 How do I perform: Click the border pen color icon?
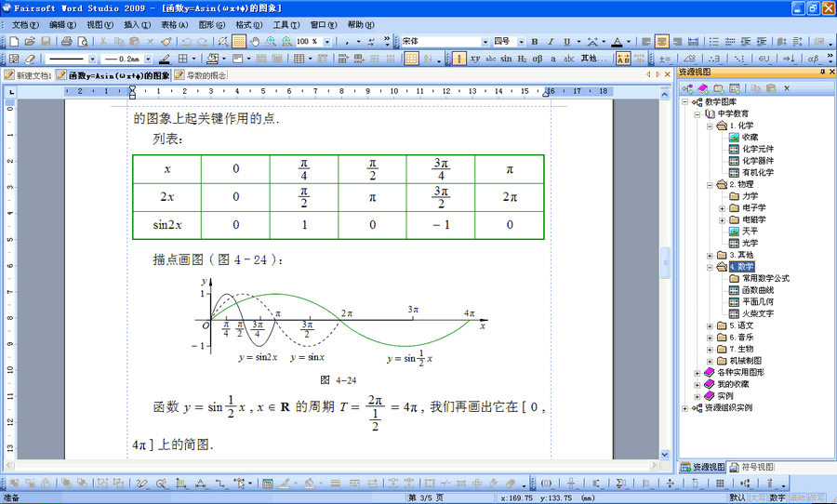[x=165, y=59]
